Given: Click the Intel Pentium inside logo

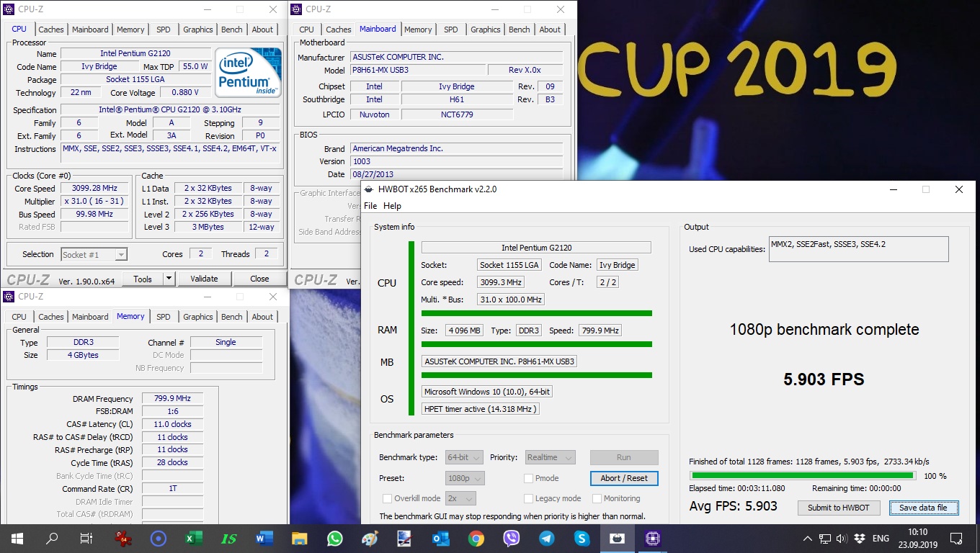Looking at the screenshot, I should pos(249,73).
